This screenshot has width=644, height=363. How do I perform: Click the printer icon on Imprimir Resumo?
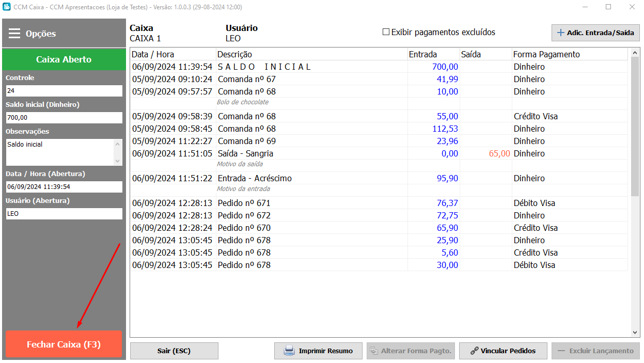289,351
